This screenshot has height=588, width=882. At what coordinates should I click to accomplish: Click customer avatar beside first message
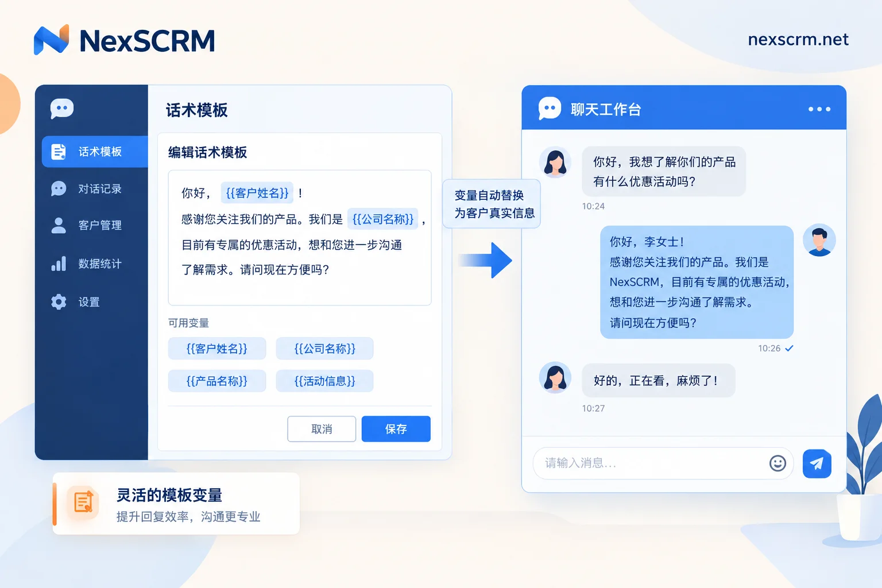555,163
